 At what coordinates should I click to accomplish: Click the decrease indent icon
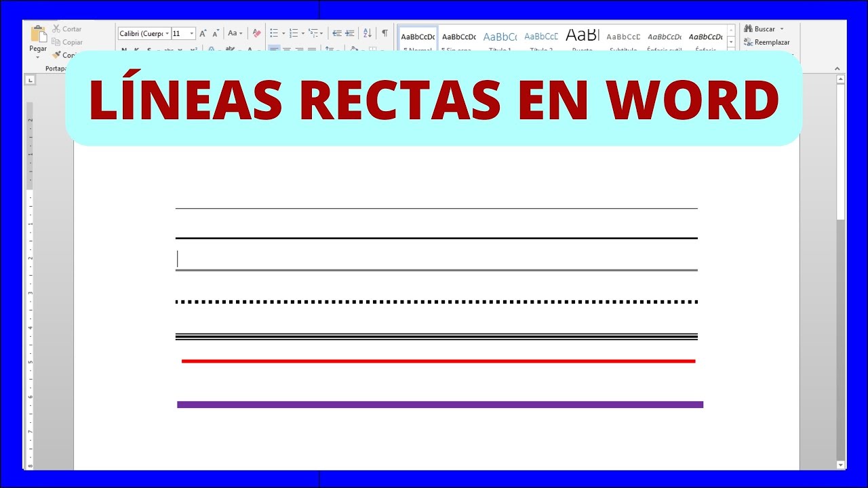click(337, 33)
